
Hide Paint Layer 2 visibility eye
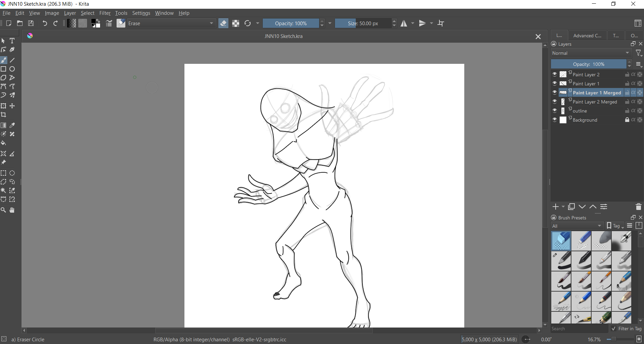[555, 74]
